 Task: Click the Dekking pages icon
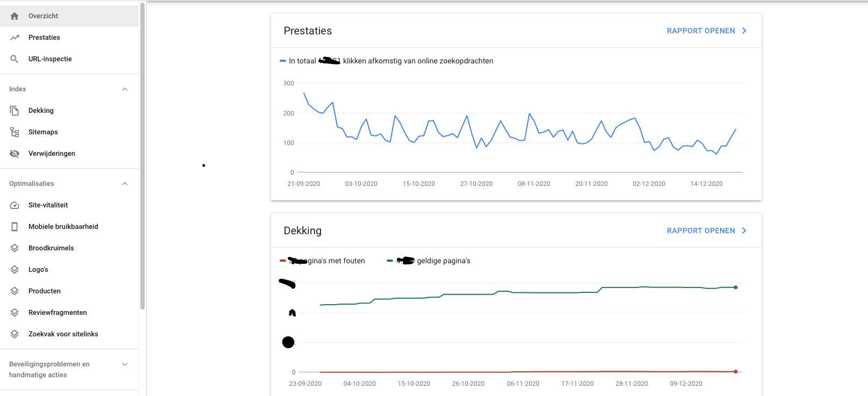pyautogui.click(x=15, y=111)
